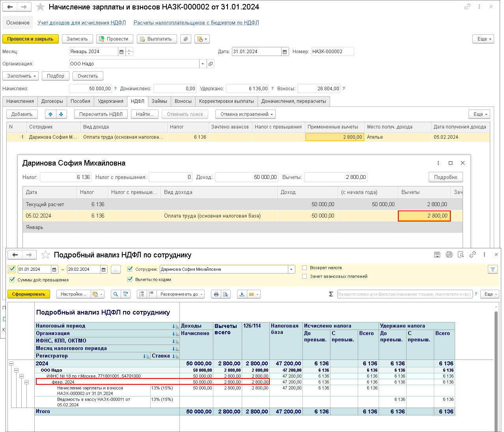
Task: Add the report to favorites with the star
Action: click(45, 255)
